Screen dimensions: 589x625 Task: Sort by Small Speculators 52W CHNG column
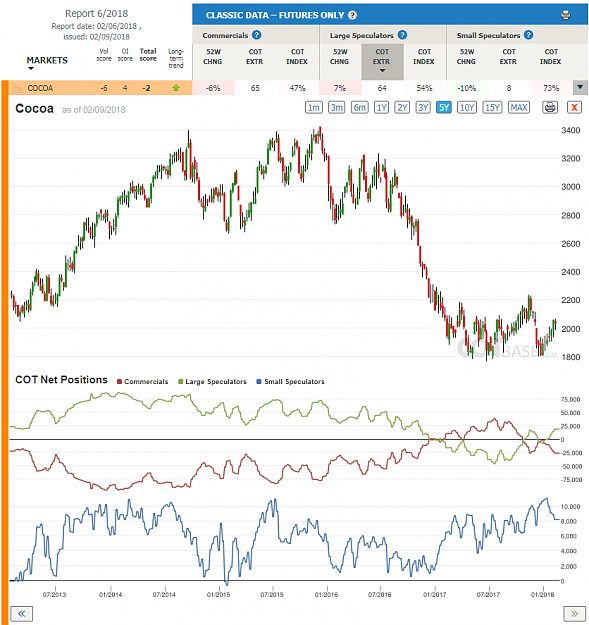(466, 57)
